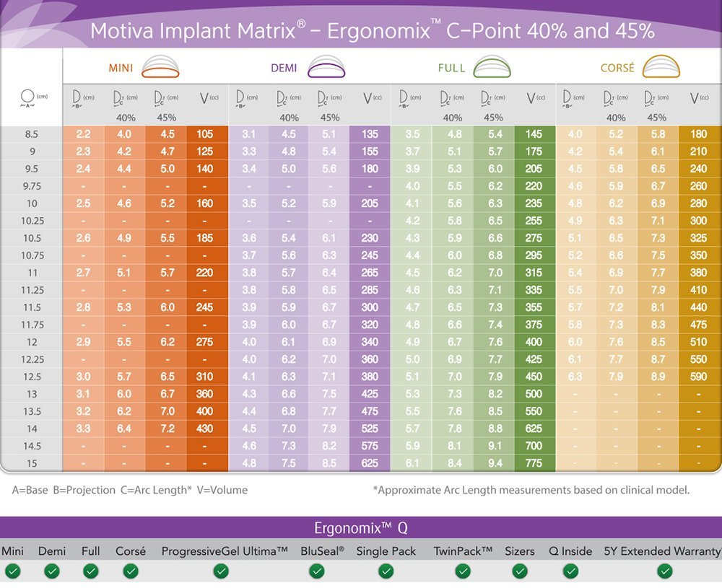This screenshot has width=722, height=588.
Task: Click the Ergonomix Q section banner
Action: pos(361,527)
